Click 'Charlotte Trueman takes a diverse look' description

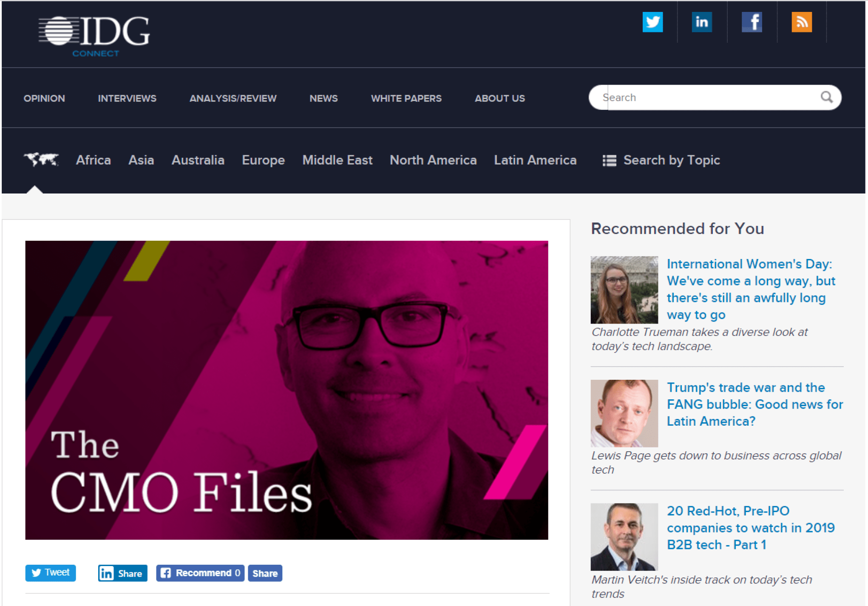click(x=700, y=339)
